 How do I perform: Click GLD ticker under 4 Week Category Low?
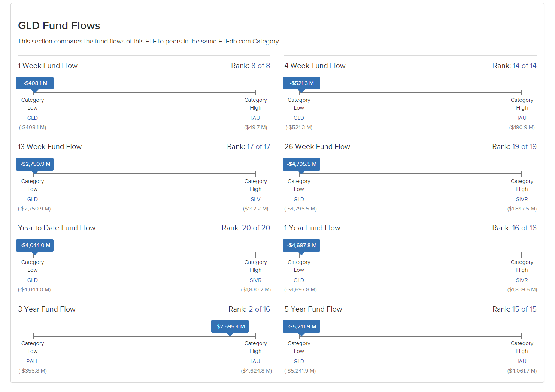(299, 118)
